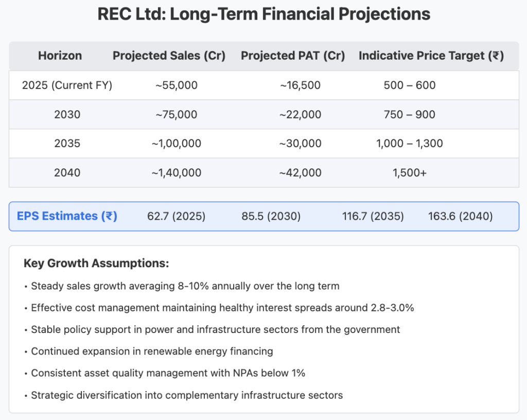Click the 'Continued expansion in renewable energy financing' bullet

149,352
